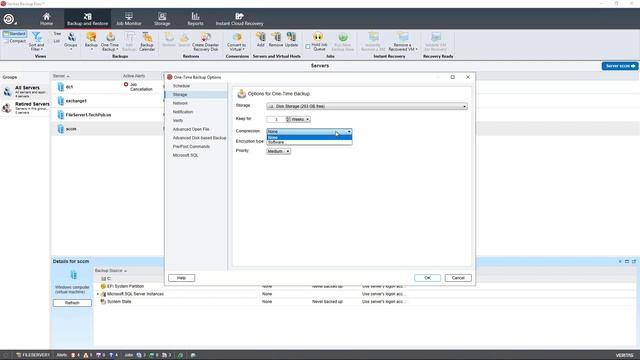This screenshot has width=640, height=360.
Task: Adjust the Keep for spinner arrows
Action: tap(288, 119)
